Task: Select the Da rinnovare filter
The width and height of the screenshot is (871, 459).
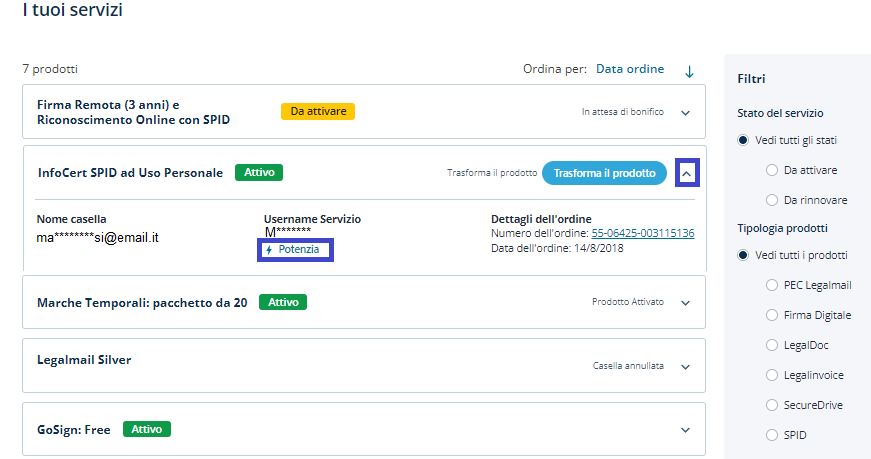Action: (771, 200)
